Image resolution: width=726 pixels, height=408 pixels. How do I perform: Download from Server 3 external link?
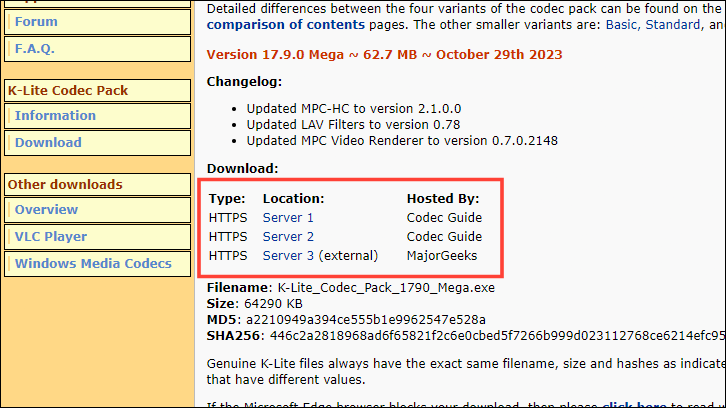[x=288, y=256]
